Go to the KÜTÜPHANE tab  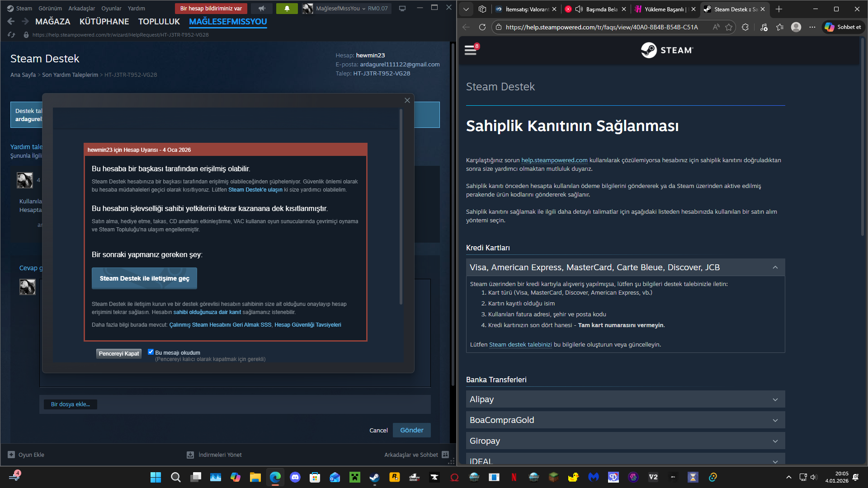[104, 22]
